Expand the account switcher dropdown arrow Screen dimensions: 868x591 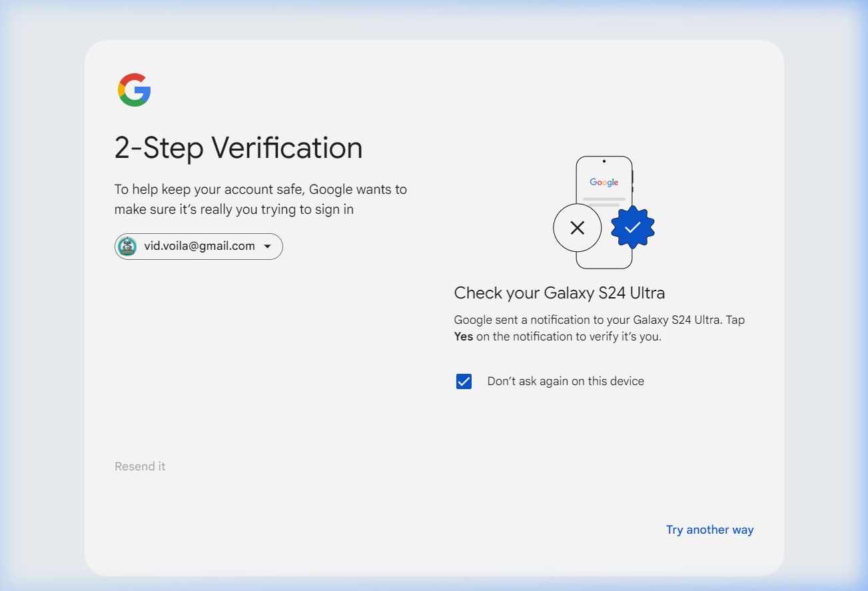267,247
